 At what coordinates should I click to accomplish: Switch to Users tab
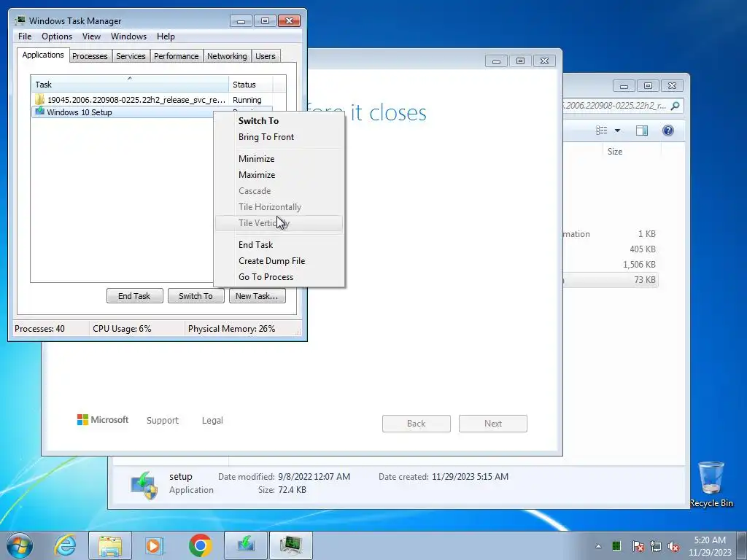click(x=266, y=56)
